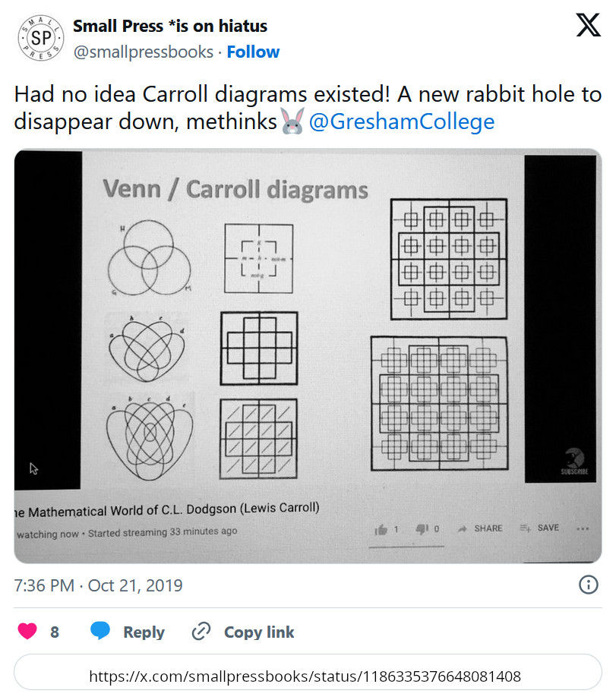Viewport: 616px width, 700px height.
Task: Open the @GreshamCollege mention link
Action: pyautogui.click(x=402, y=121)
